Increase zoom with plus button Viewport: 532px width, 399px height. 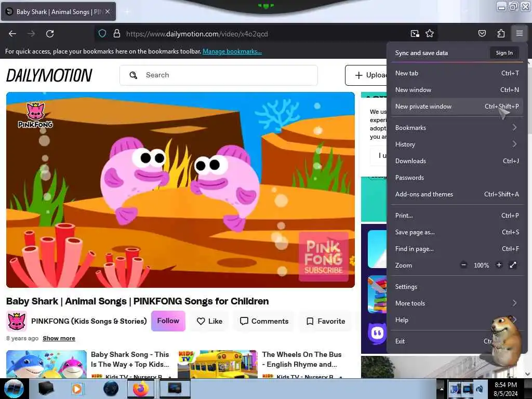coord(499,265)
